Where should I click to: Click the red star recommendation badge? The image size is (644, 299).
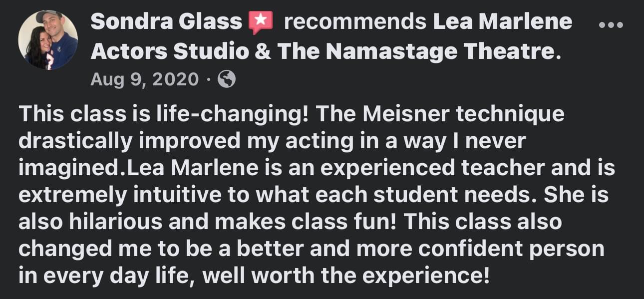tap(261, 22)
